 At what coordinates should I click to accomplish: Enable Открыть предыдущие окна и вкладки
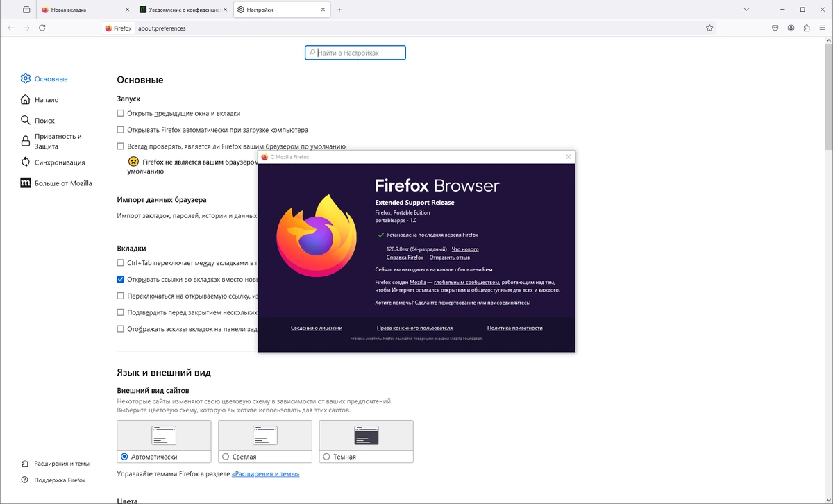[121, 113]
